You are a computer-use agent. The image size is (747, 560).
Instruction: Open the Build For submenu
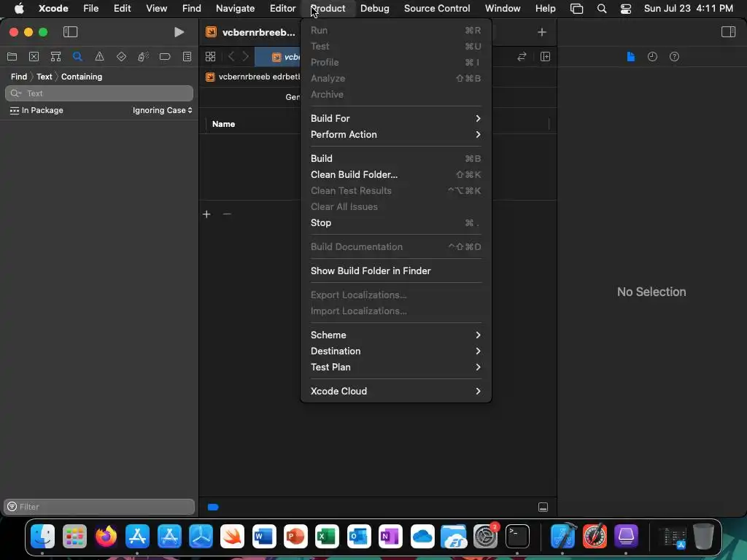point(396,119)
